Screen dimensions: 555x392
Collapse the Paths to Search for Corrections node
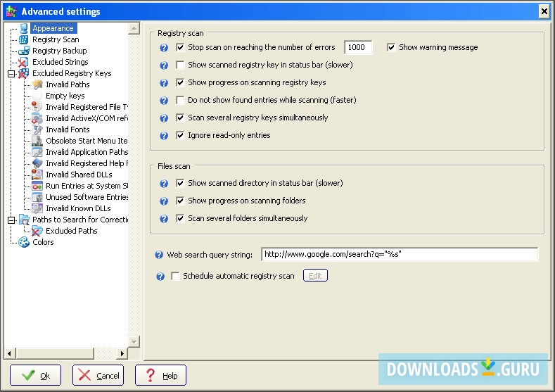[11, 220]
